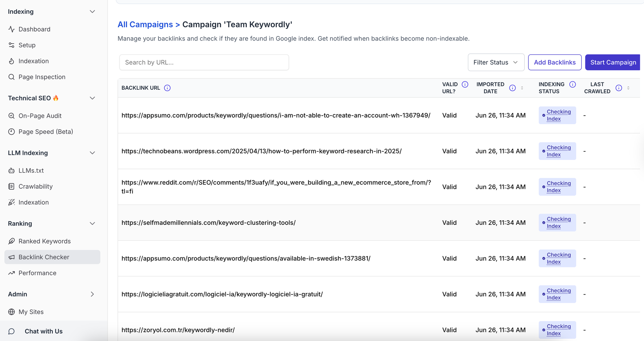Screen dimensions: 644x341
Task: Focus the Search by URL field
Action: (204, 62)
